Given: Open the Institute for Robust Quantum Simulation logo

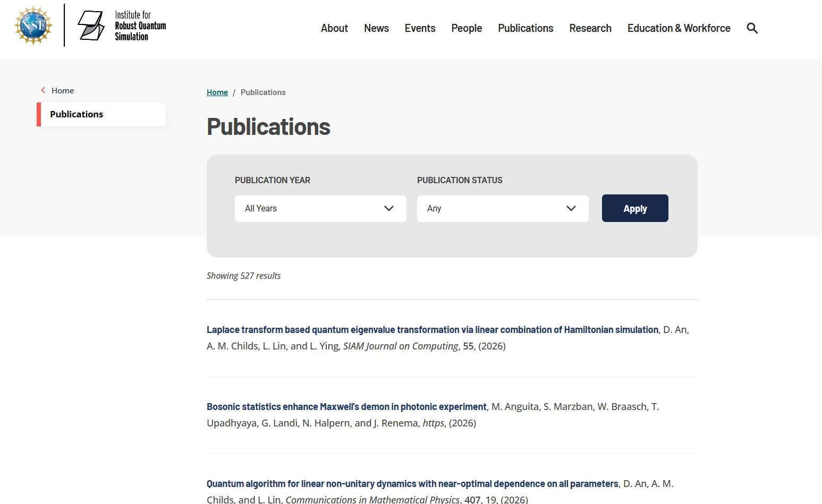Looking at the screenshot, I should point(122,25).
